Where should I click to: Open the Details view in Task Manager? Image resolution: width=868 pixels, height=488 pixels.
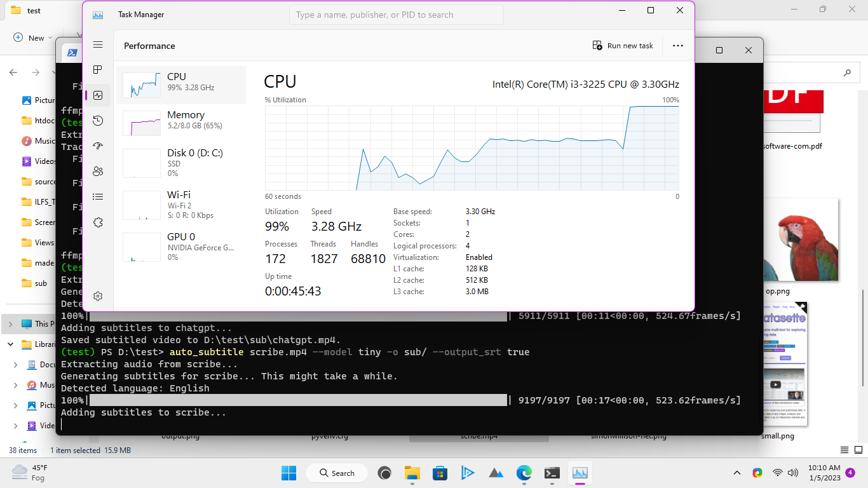click(97, 196)
